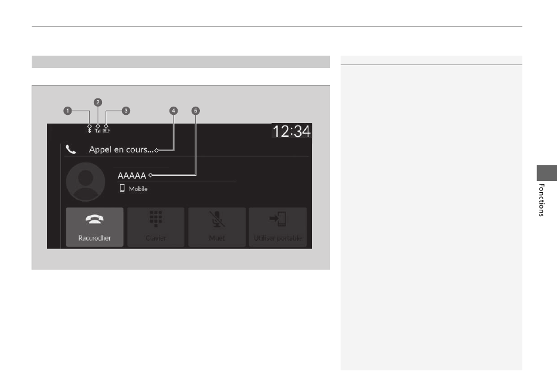
Task: Click the Bluetooth status icon
Action: coord(90,131)
